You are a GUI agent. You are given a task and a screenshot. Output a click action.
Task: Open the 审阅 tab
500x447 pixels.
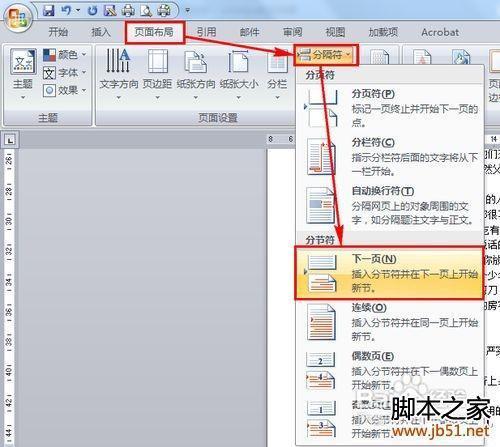click(x=292, y=32)
